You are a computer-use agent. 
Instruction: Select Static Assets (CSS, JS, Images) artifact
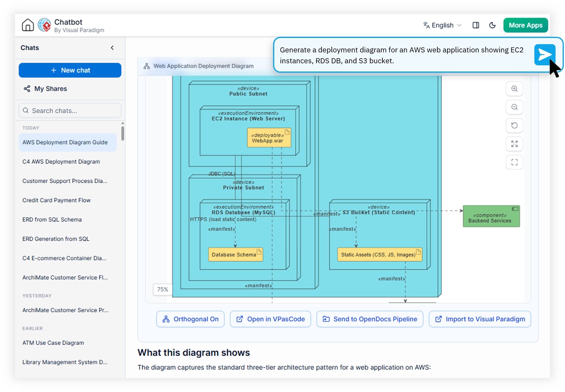[x=380, y=255]
